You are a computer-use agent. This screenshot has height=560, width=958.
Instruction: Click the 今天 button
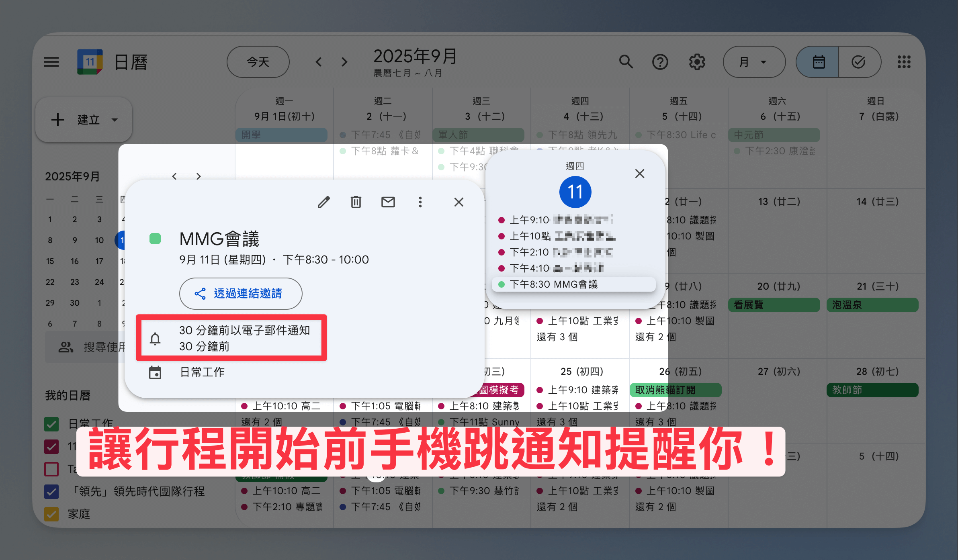(x=258, y=62)
